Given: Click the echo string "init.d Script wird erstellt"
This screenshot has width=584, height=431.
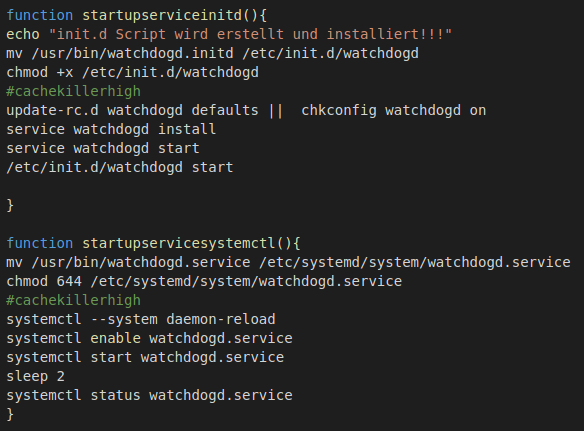Looking at the screenshot, I should click(x=166, y=34).
